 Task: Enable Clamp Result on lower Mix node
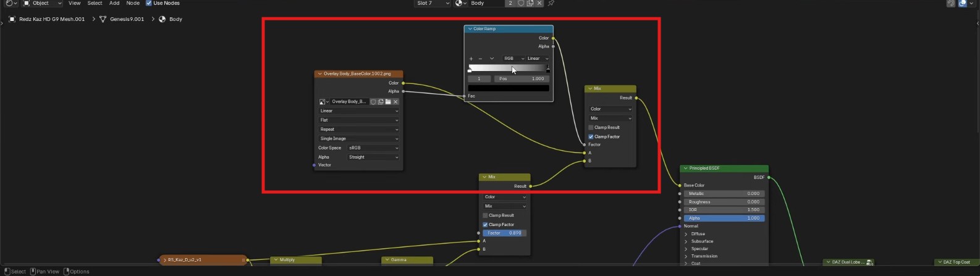[485, 215]
